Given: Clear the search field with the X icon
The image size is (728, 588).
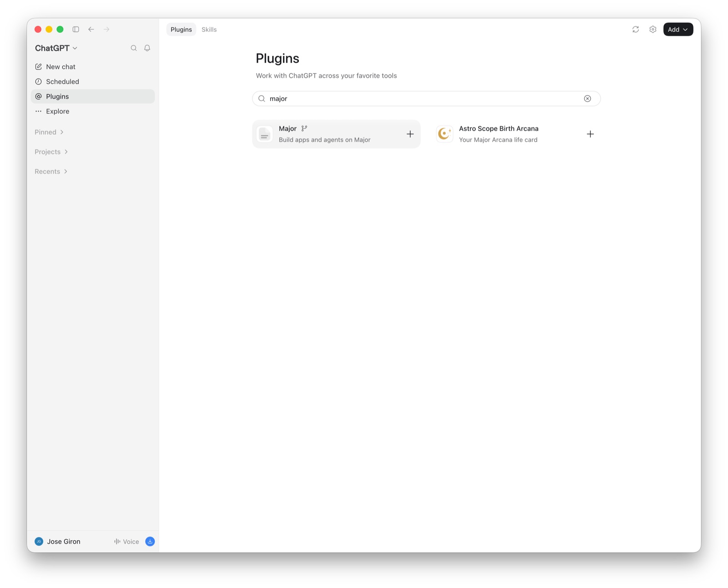Looking at the screenshot, I should pos(587,99).
